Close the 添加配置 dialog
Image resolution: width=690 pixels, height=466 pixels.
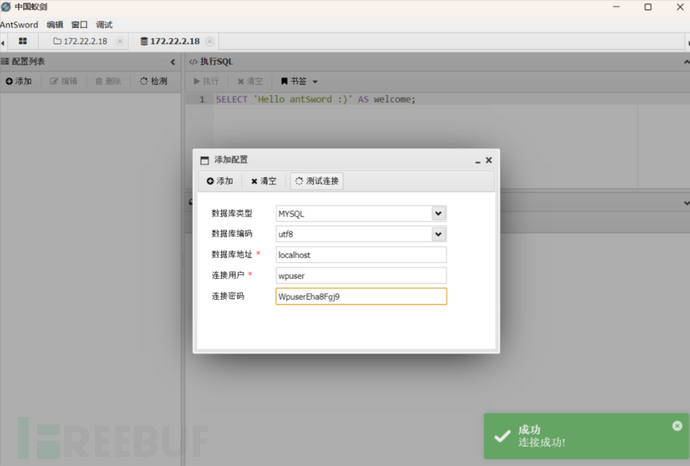pyautogui.click(x=488, y=160)
